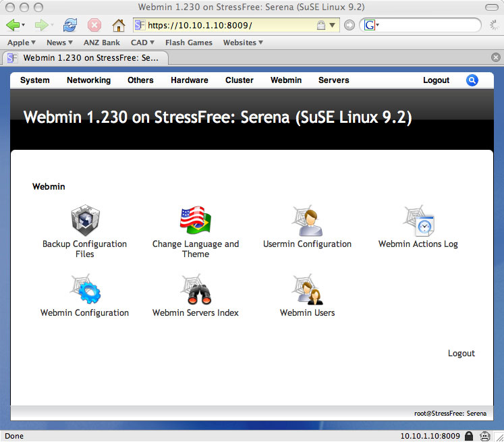
Task: Open the Servers menu category
Action: [x=334, y=80]
